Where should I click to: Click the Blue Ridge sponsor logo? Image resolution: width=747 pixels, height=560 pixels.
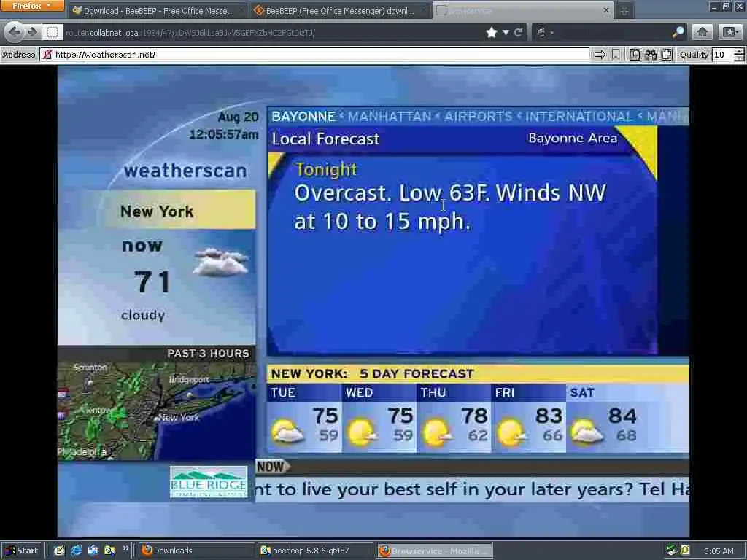209,482
